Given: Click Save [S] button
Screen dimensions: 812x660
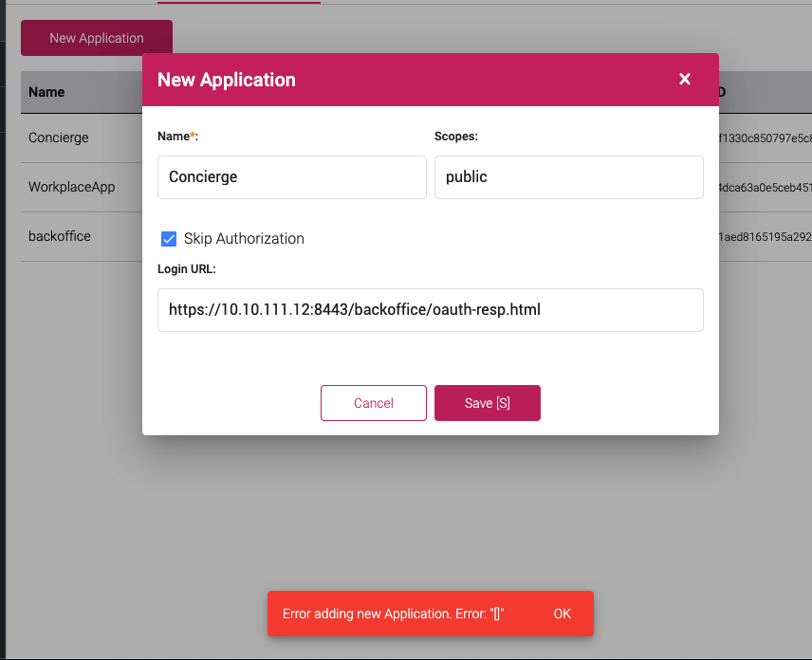Looking at the screenshot, I should (488, 403).
